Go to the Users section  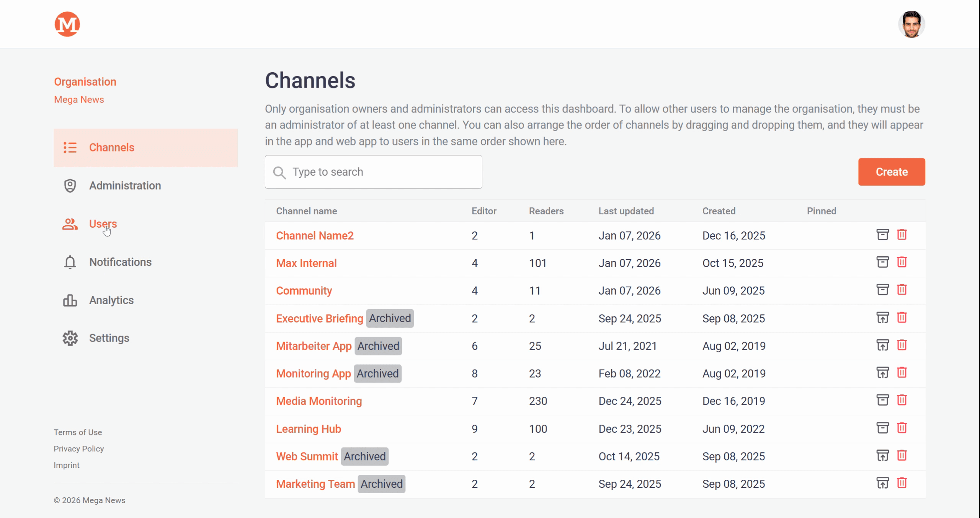(103, 224)
